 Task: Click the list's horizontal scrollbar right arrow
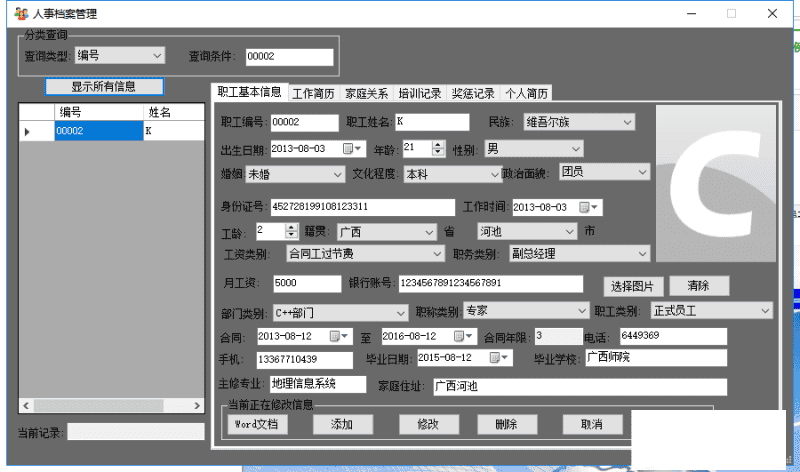click(197, 406)
